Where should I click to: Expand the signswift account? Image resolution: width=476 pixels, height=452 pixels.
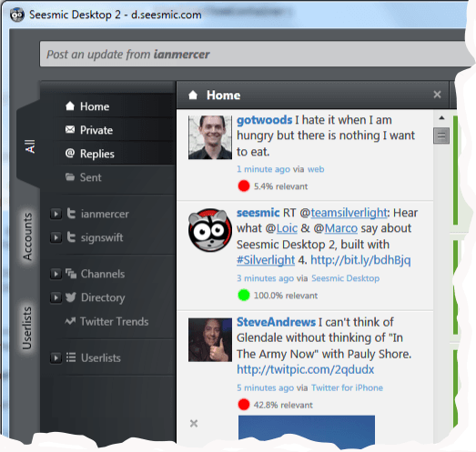pyautogui.click(x=56, y=237)
